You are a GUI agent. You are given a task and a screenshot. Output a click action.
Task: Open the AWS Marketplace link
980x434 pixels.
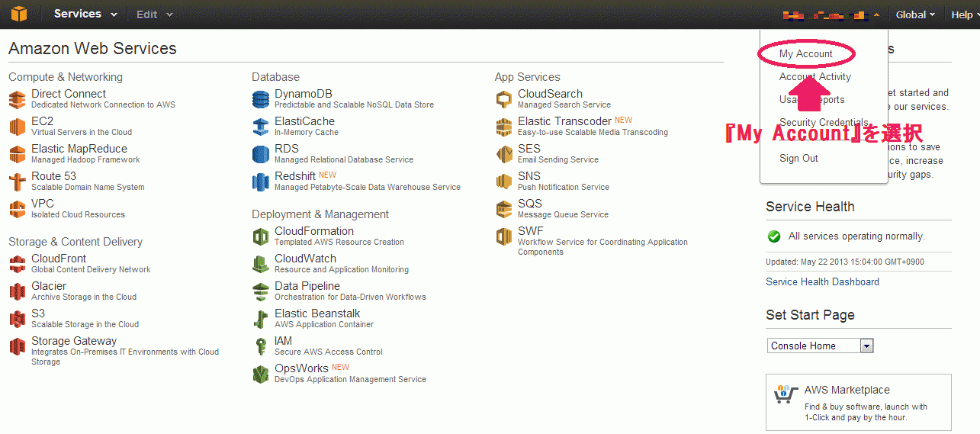(847, 390)
